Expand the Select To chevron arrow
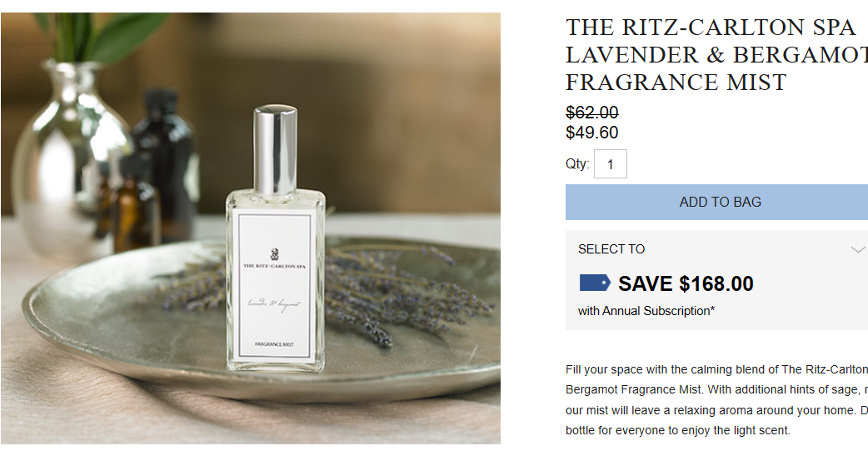Viewport: 868px width, 456px height. pos(857,249)
